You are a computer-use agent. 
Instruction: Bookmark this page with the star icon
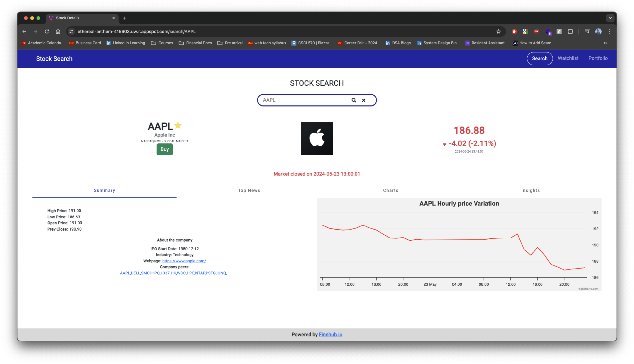[498, 32]
